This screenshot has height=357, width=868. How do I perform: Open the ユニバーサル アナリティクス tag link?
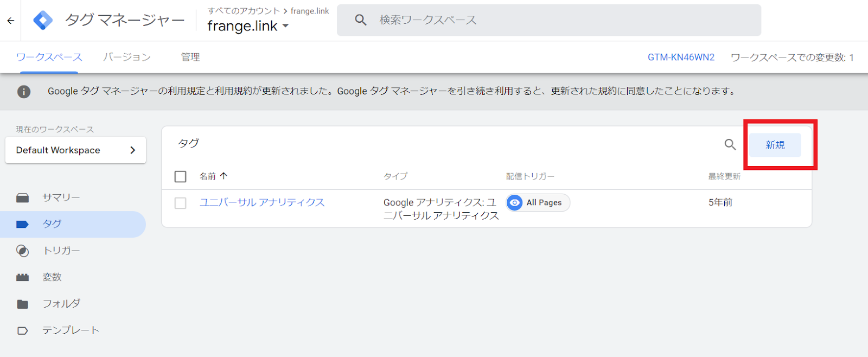(262, 202)
